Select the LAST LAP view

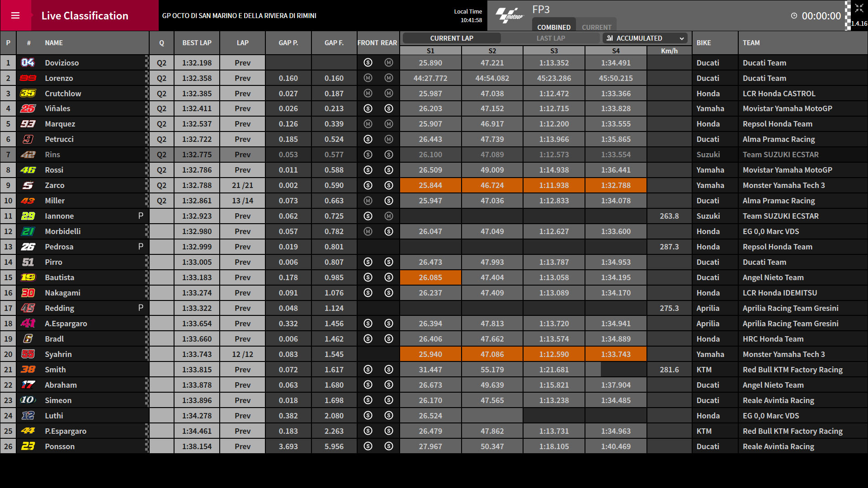point(551,38)
